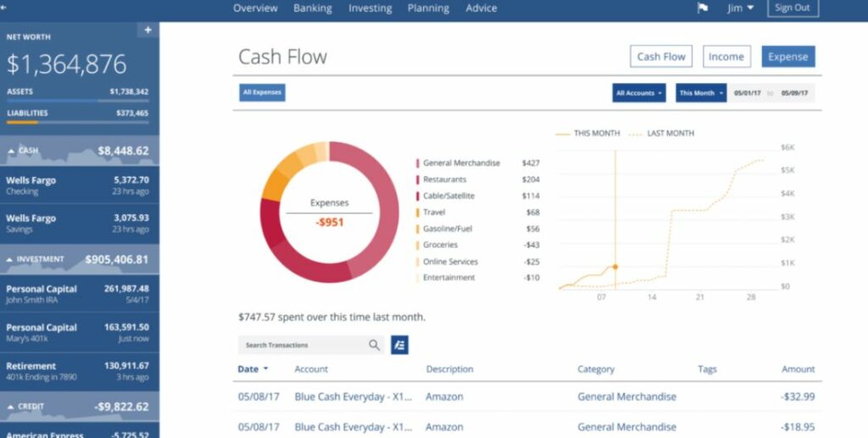
Task: Click the expenses total -$951 in the donut
Action: 330,222
